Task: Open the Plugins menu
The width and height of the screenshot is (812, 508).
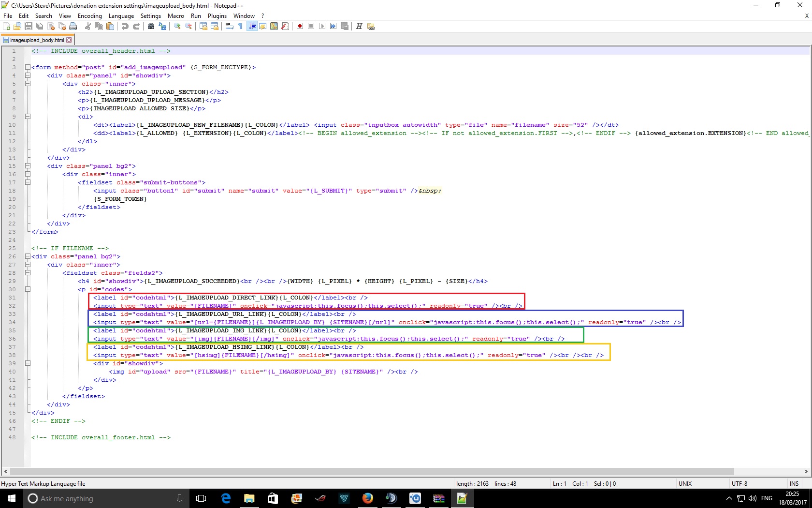Action: pyautogui.click(x=217, y=16)
